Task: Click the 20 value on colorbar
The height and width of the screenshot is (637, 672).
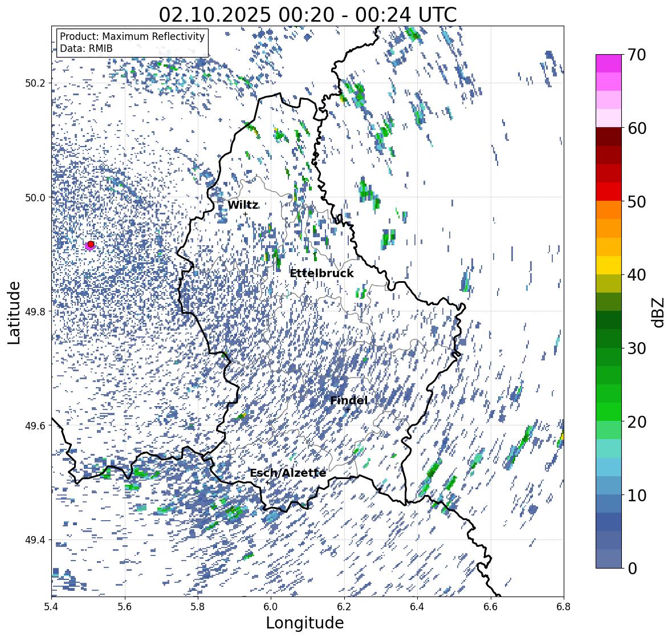Action: click(x=637, y=422)
